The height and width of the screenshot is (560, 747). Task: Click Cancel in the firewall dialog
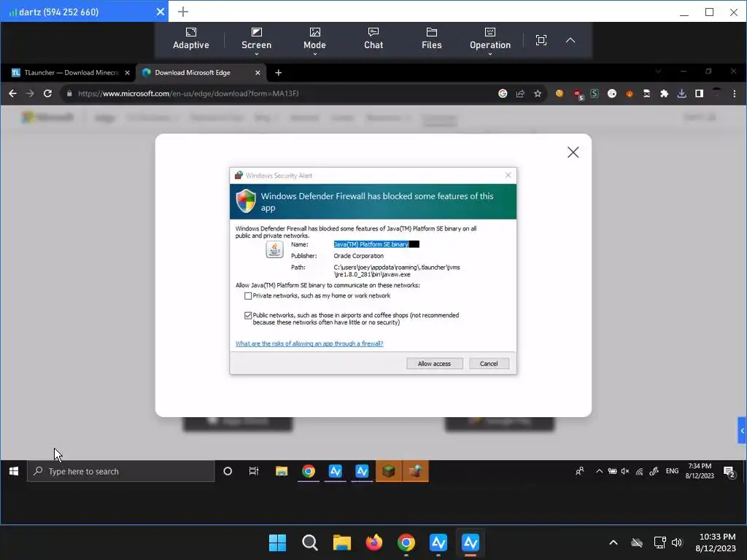point(489,363)
